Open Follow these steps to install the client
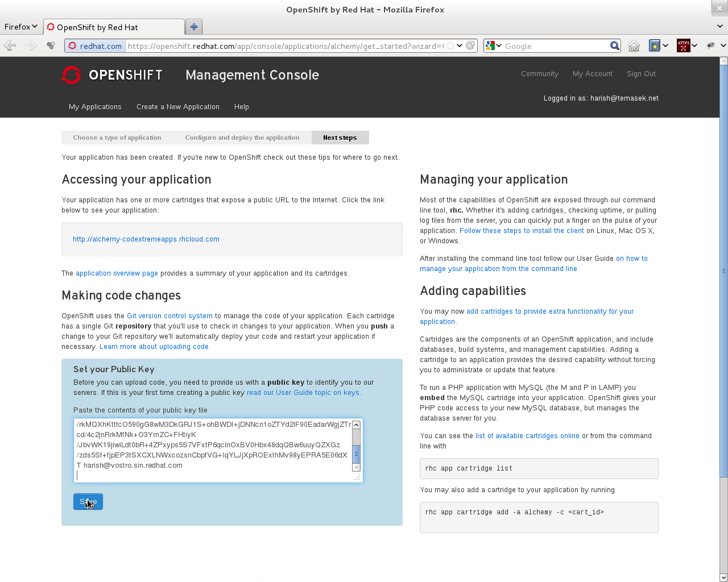This screenshot has height=582, width=728. [x=522, y=231]
